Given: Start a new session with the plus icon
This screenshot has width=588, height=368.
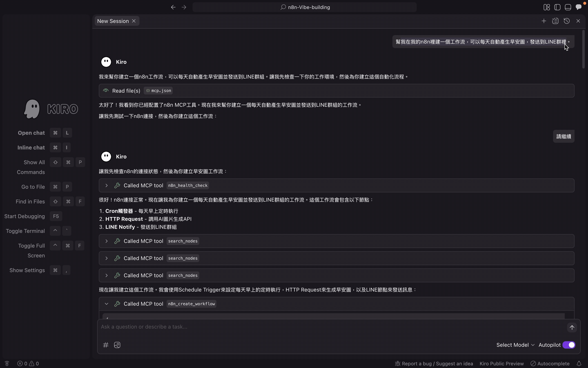Looking at the screenshot, I should [x=544, y=21].
